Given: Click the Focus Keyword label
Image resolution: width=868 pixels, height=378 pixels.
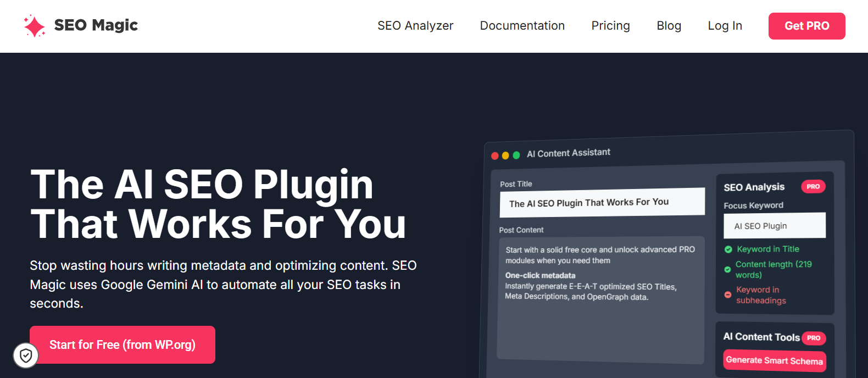Looking at the screenshot, I should (754, 205).
